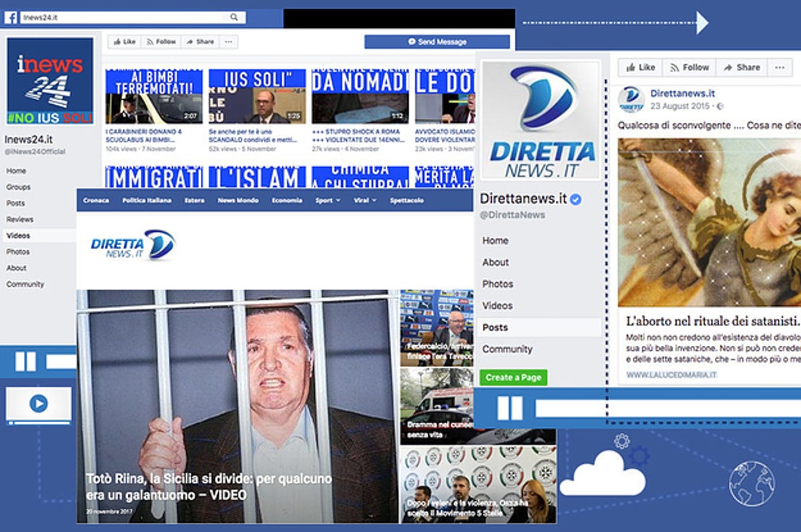Open Community in Direttanews.it sidebar

(507, 349)
